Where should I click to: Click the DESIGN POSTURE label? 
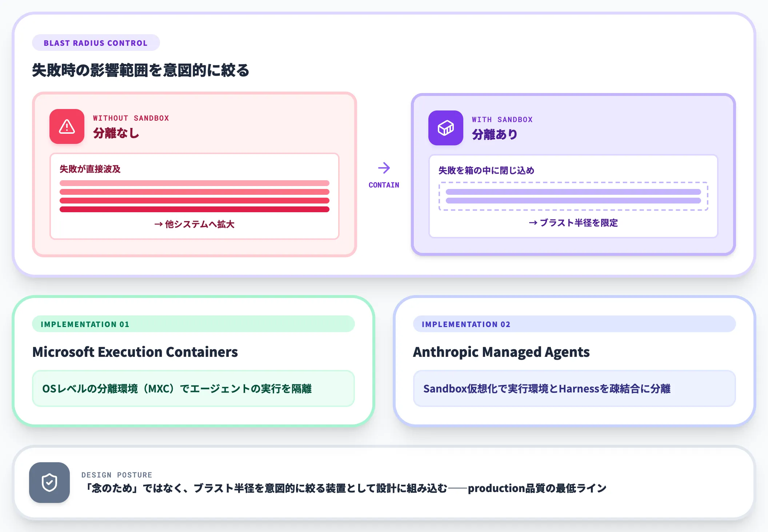point(117,475)
